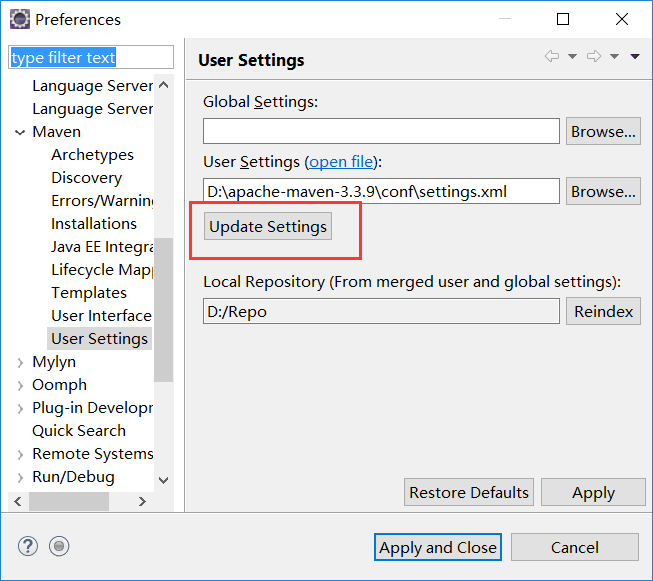The width and height of the screenshot is (653, 581).
Task: Open the preferences view menu triangle
Action: 635,57
